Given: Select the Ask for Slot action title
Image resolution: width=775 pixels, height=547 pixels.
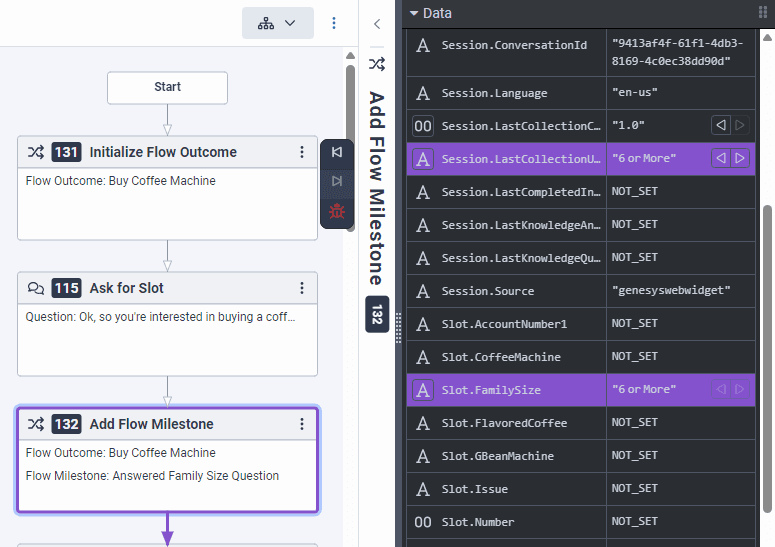Looking at the screenshot, I should [126, 288].
